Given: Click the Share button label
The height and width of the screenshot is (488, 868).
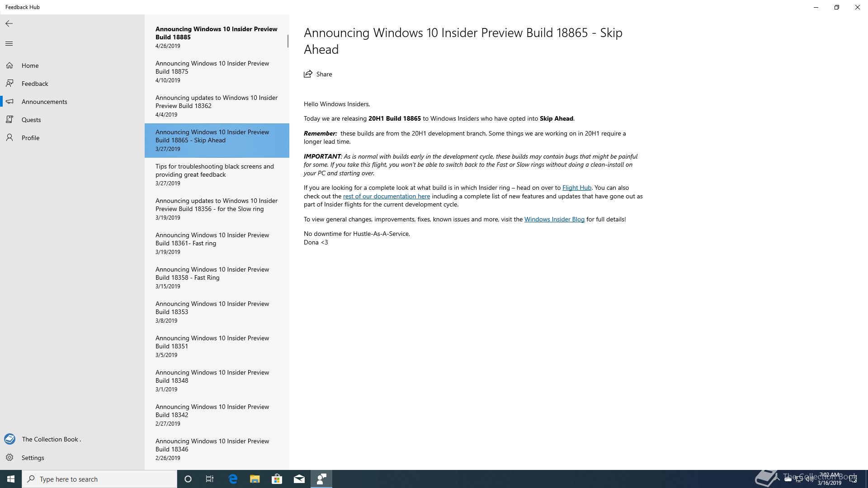Looking at the screenshot, I should 324,74.
